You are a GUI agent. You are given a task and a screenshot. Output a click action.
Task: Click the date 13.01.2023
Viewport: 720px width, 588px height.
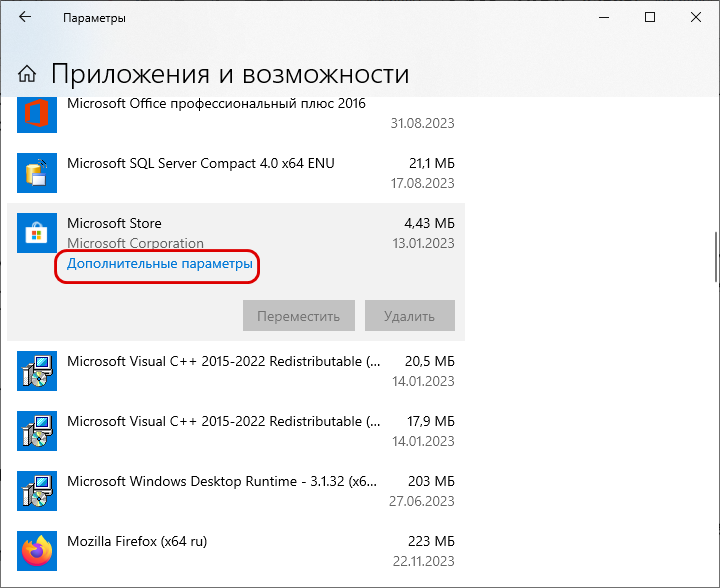423,243
